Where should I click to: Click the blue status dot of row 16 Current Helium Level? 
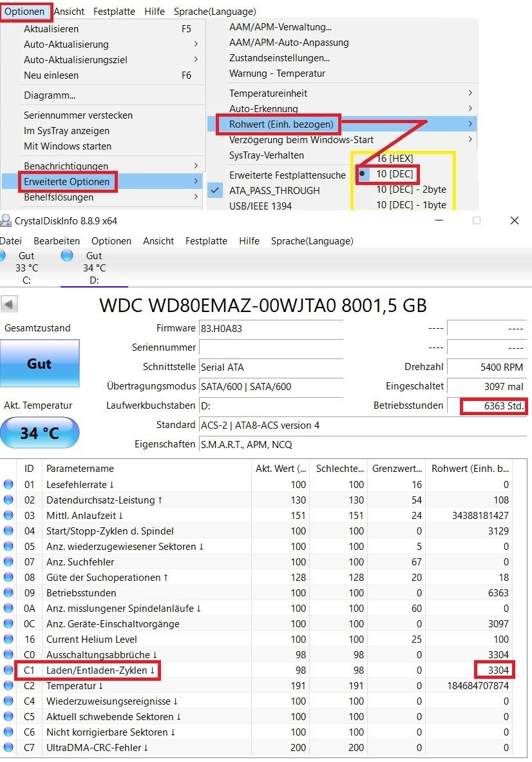(8, 639)
